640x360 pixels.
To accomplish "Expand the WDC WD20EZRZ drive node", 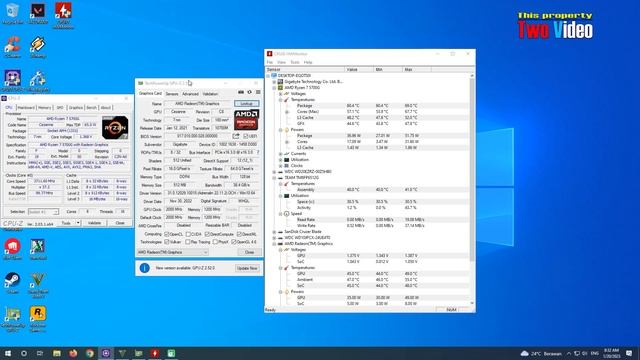I will (x=274, y=172).
